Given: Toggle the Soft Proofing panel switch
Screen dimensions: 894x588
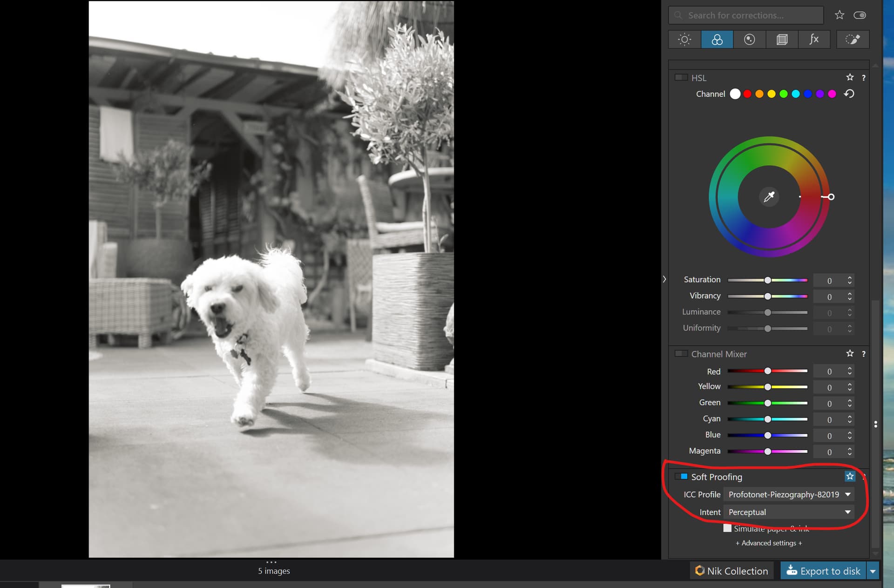Looking at the screenshot, I should 681,476.
